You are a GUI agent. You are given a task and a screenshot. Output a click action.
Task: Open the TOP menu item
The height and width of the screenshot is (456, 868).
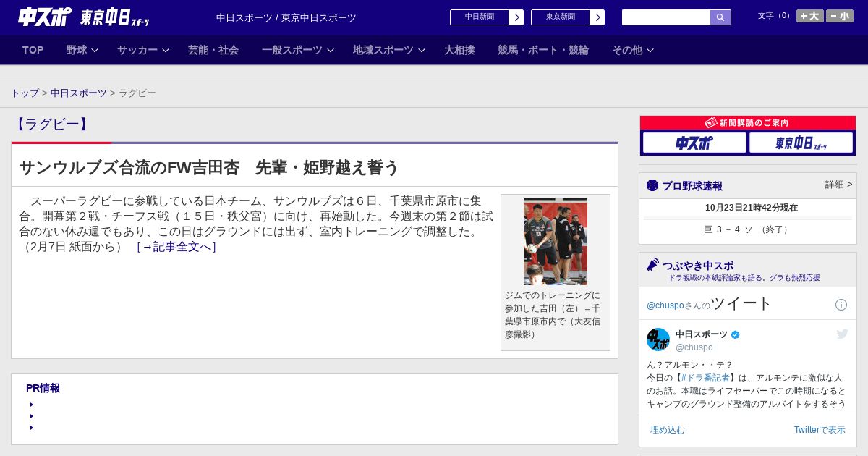coord(33,50)
